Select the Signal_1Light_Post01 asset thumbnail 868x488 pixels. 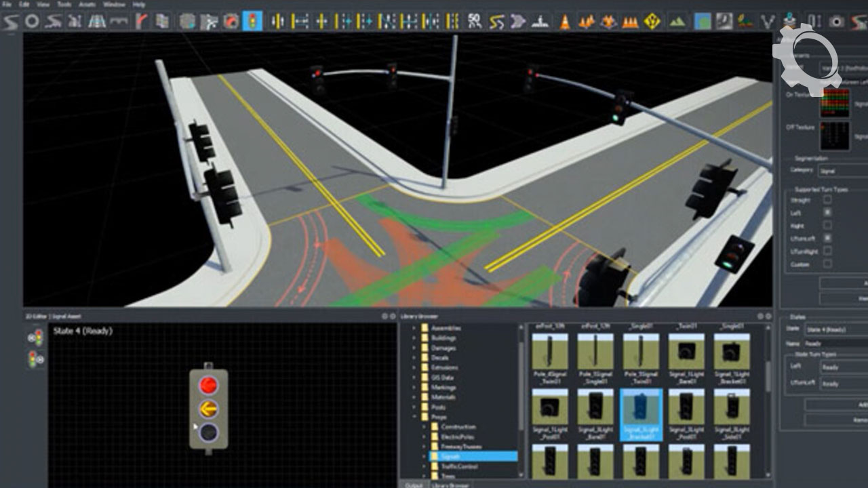tap(550, 410)
